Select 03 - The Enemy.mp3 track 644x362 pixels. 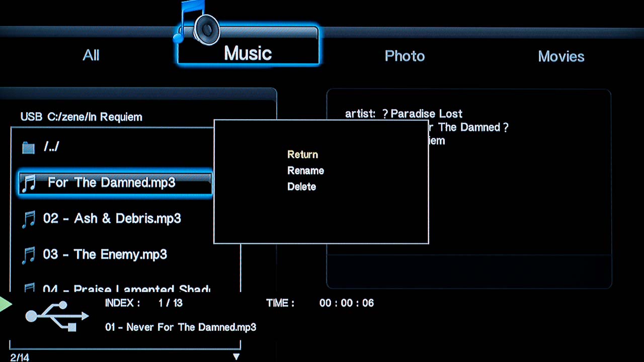(105, 254)
